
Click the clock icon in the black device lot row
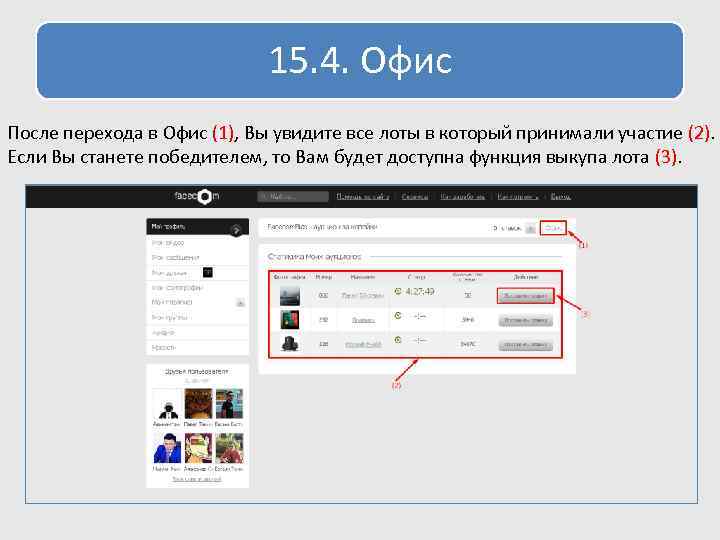pos(398,340)
